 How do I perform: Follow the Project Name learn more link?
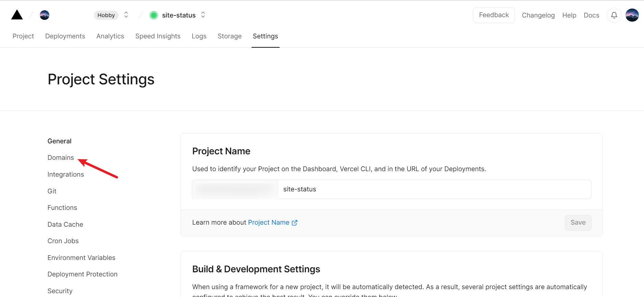point(268,223)
